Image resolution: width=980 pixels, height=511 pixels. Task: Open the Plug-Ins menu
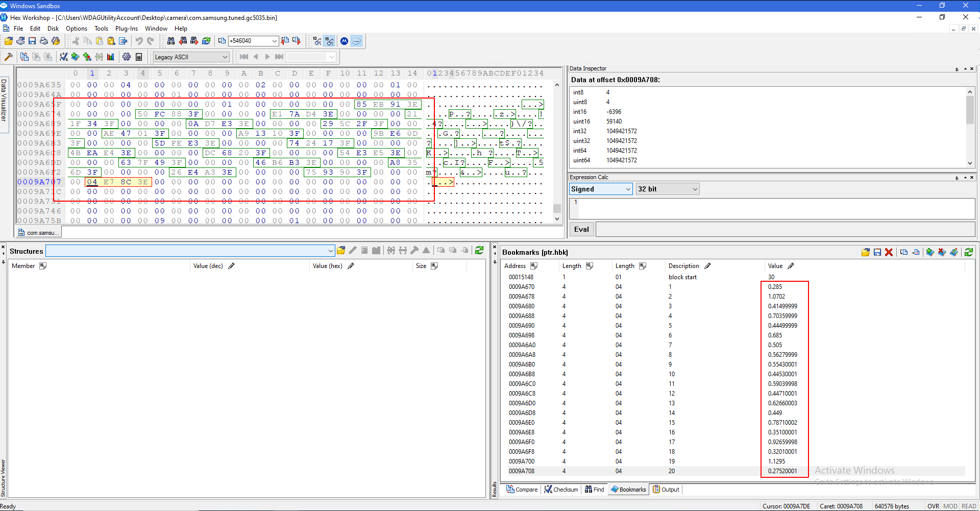[x=126, y=29]
